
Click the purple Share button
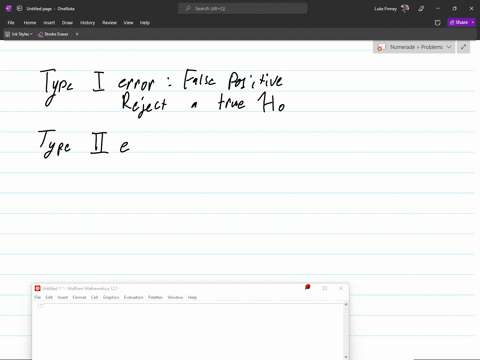click(x=459, y=22)
